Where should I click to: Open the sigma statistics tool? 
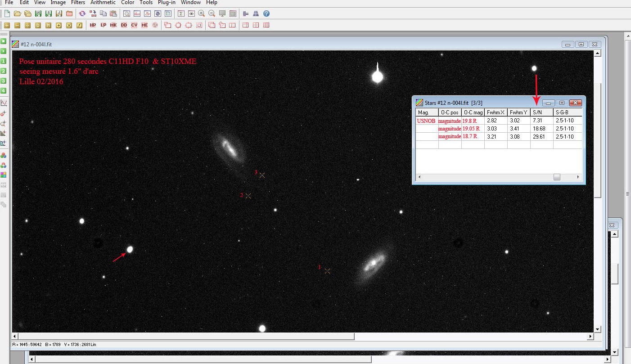(x=181, y=13)
